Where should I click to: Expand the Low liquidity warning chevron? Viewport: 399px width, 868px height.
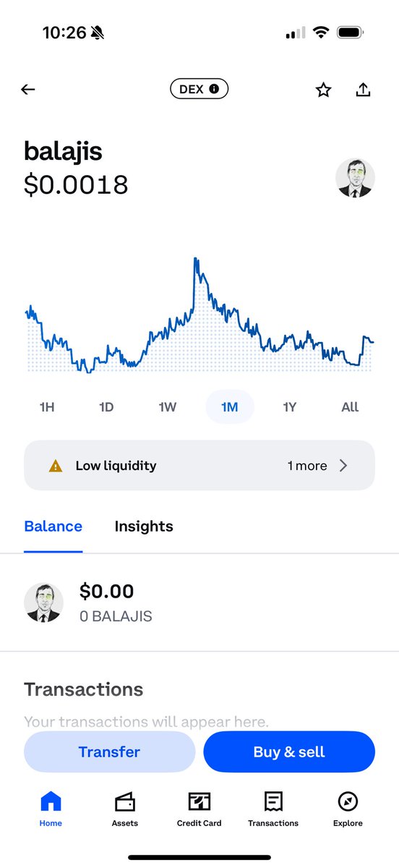pyautogui.click(x=343, y=466)
